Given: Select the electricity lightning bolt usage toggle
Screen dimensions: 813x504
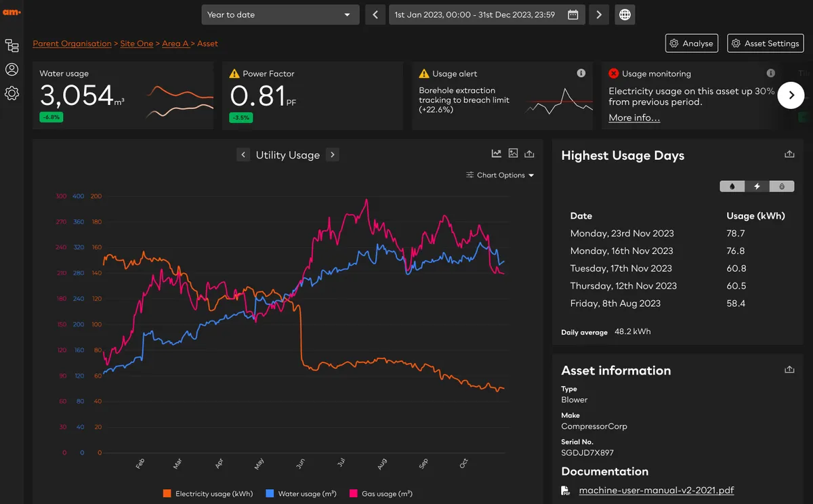Looking at the screenshot, I should (x=757, y=186).
